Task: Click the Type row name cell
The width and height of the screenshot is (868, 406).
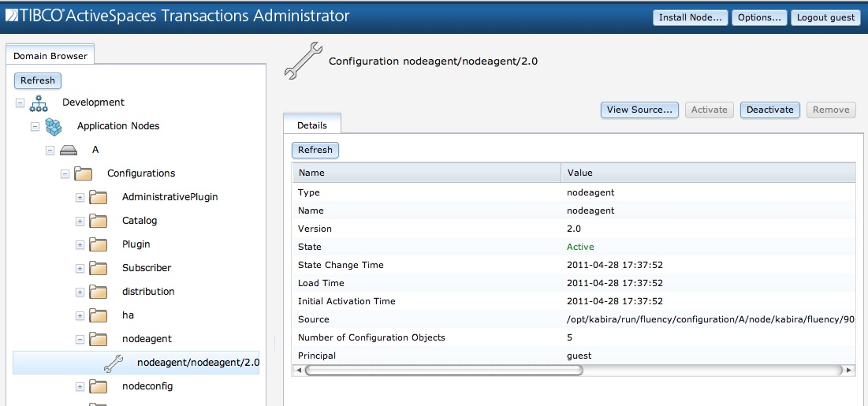Action: point(308,193)
